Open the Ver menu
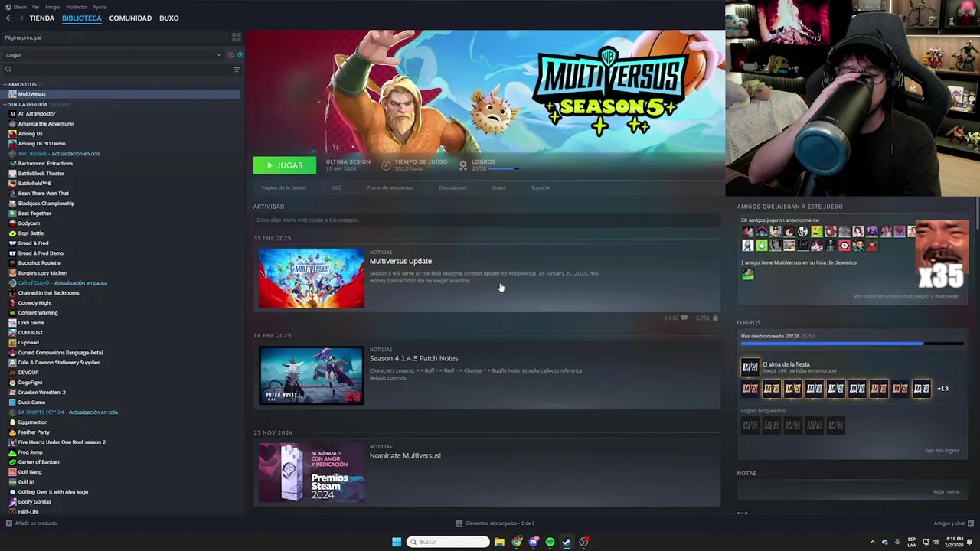 click(x=36, y=7)
